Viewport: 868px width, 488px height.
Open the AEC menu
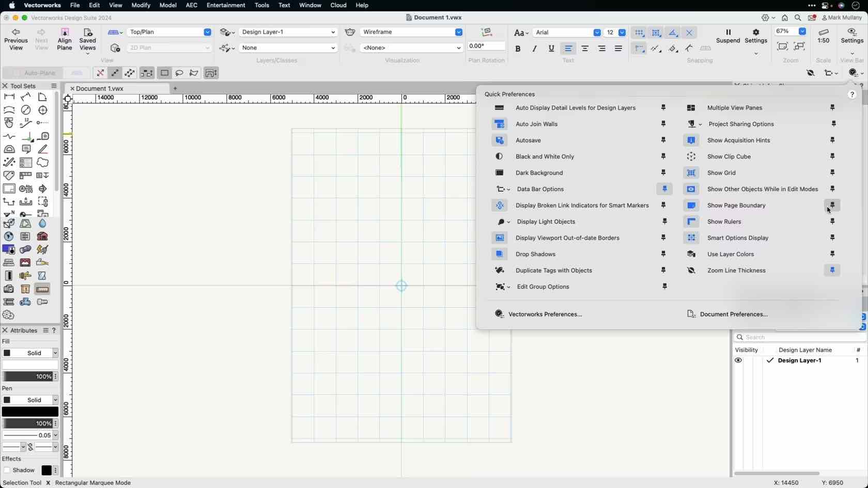(191, 5)
